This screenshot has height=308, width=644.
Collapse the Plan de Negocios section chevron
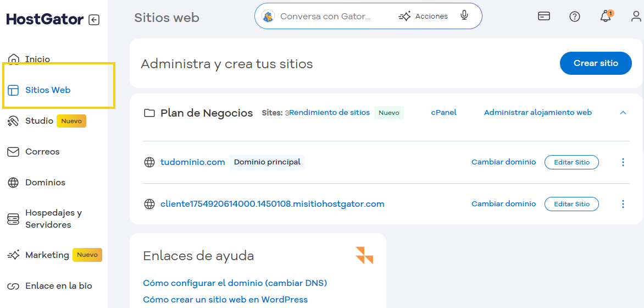click(x=623, y=113)
